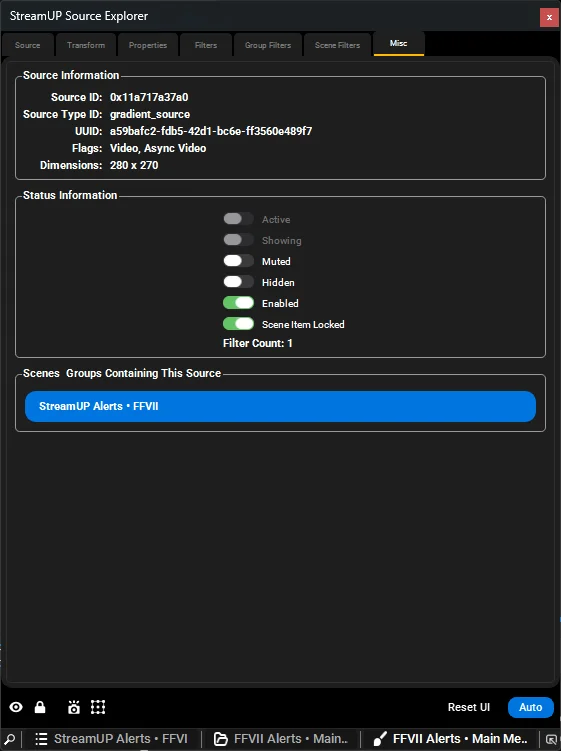This screenshot has width=561, height=751.
Task: Disable the Enabled switch
Action: [x=238, y=303]
